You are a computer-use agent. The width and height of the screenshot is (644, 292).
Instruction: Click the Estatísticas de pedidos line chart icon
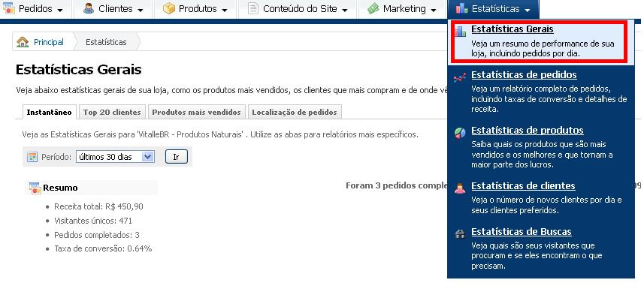[x=460, y=77]
